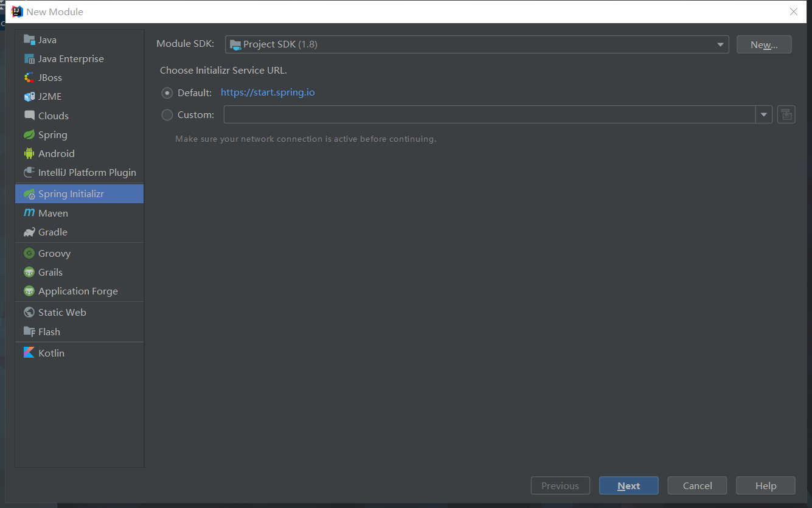
Task: Click the Java Enterprise icon
Action: [x=29, y=58]
